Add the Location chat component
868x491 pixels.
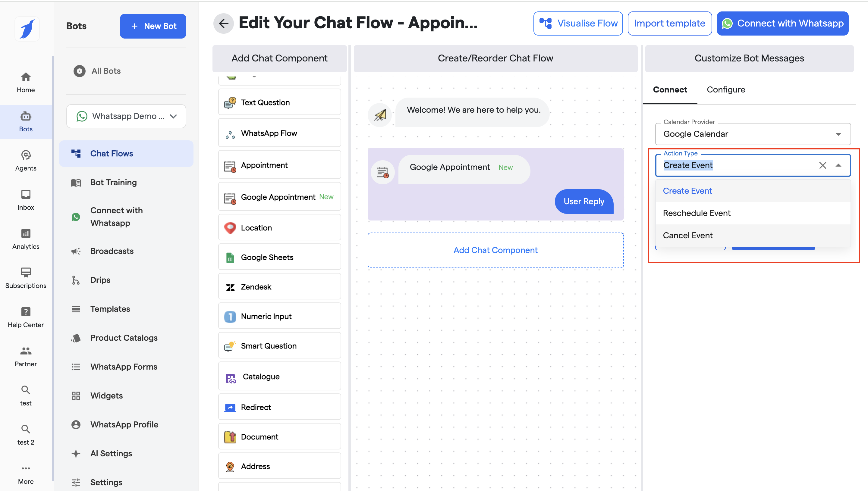[x=279, y=228]
